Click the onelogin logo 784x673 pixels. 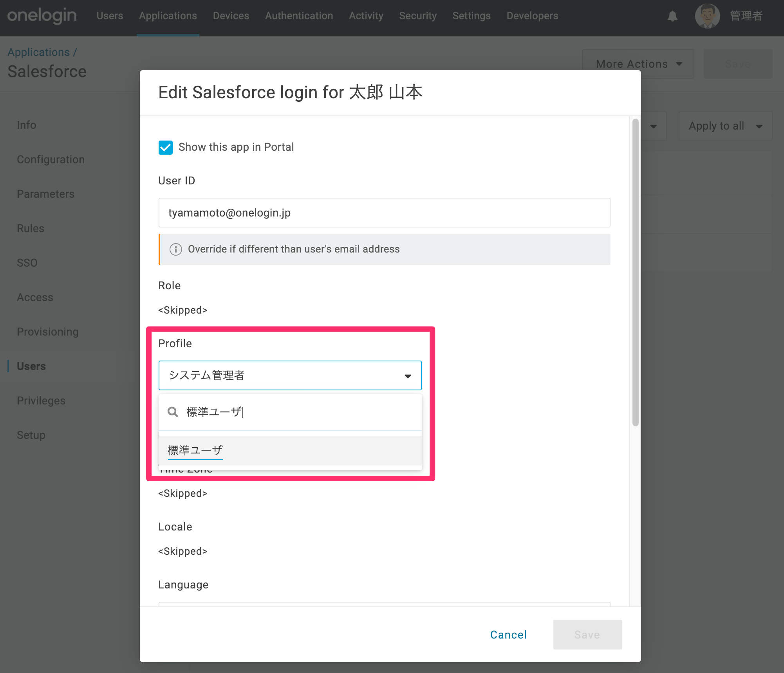pos(42,16)
